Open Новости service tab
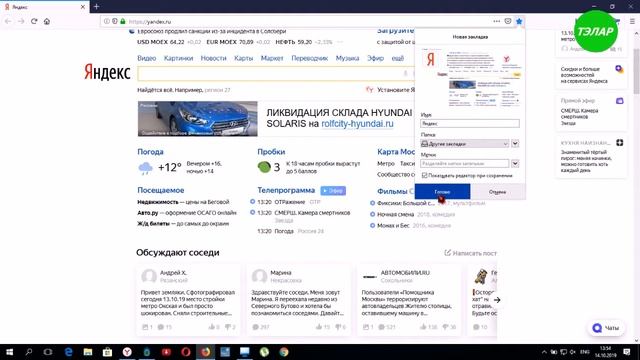 click(213, 58)
